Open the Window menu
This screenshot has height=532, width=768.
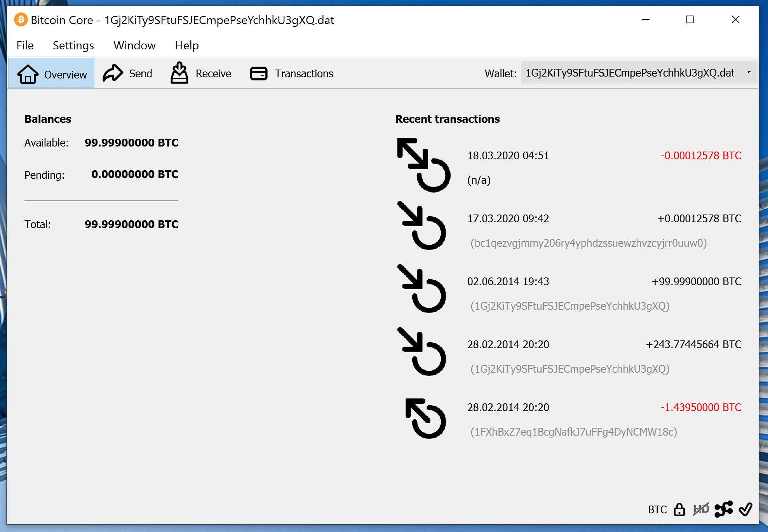tap(134, 45)
